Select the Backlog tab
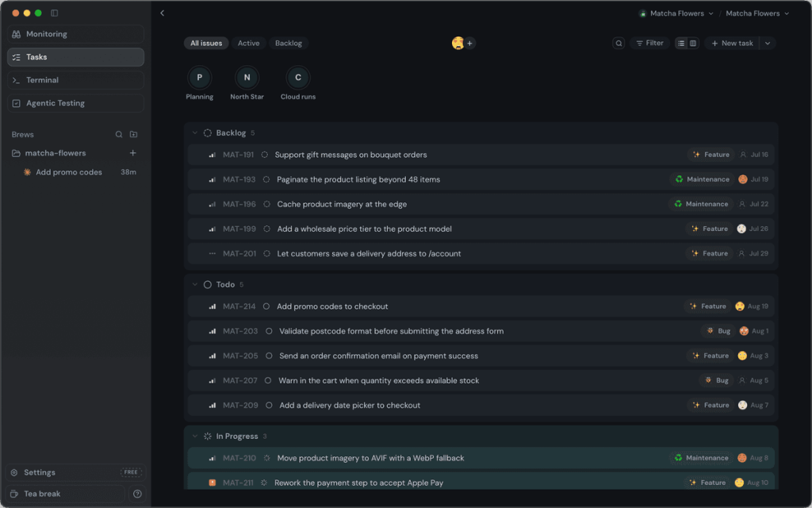Viewport: 812px width, 508px height. pos(289,43)
